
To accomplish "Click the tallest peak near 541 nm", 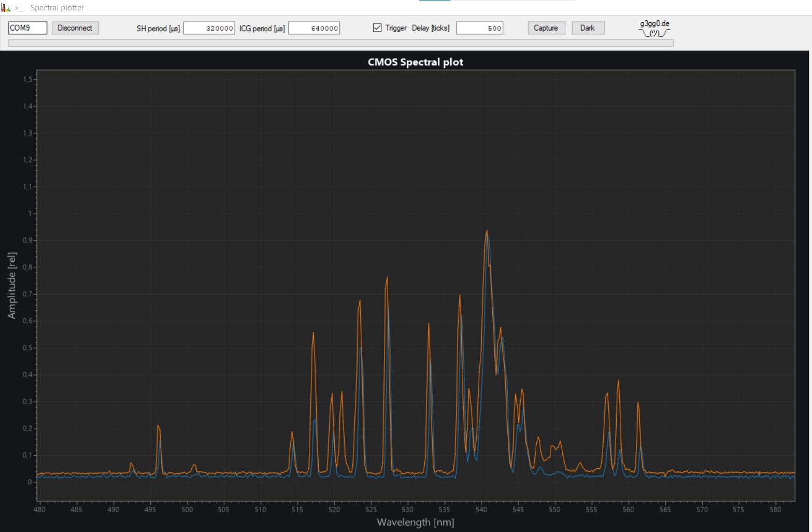I will coord(487,232).
